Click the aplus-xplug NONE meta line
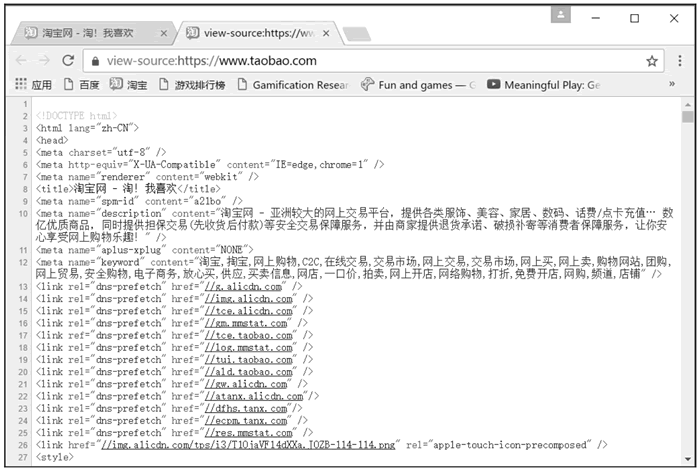The width and height of the screenshot is (700, 471). [145, 250]
